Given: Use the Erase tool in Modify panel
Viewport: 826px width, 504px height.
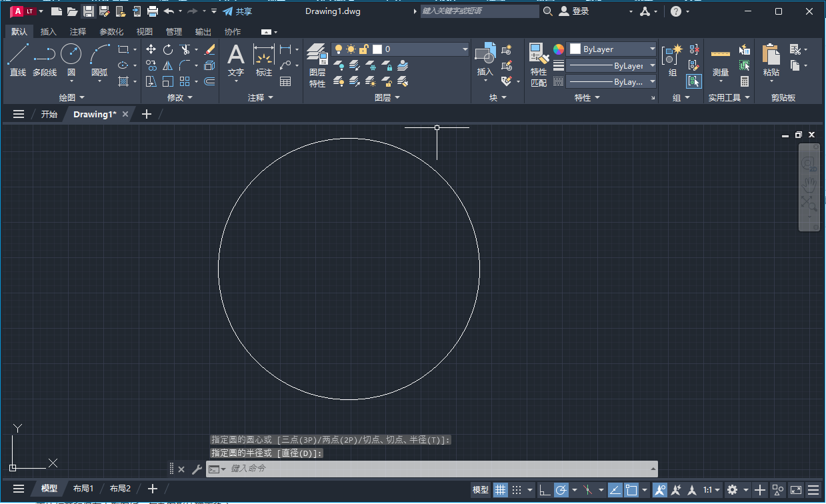Looking at the screenshot, I should tap(209, 49).
